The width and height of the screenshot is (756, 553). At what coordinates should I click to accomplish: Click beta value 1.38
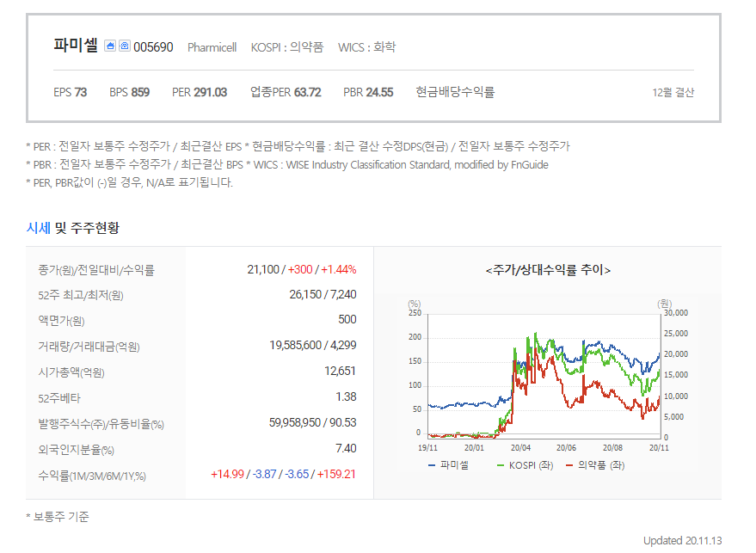pyautogui.click(x=347, y=397)
